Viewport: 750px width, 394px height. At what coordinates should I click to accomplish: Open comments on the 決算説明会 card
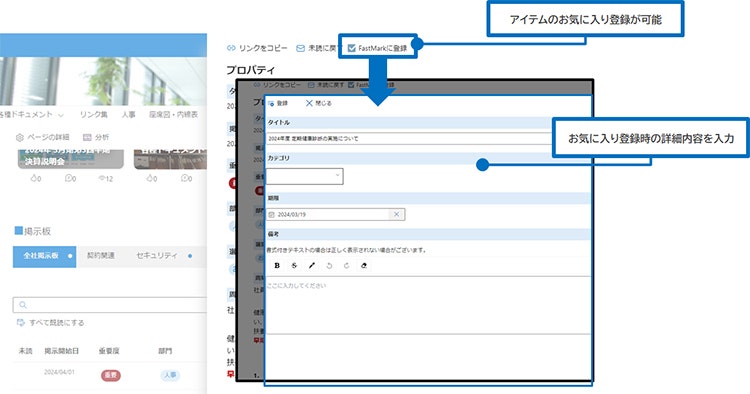pyautogui.click(x=70, y=178)
